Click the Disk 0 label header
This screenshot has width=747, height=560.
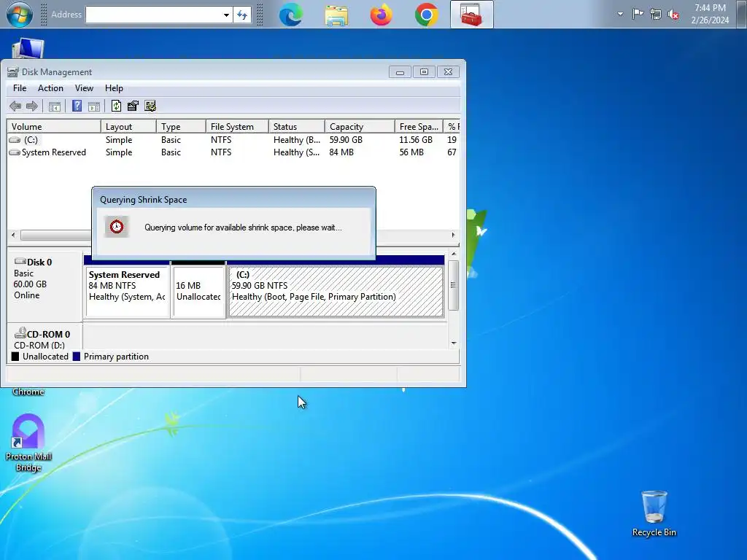39,262
